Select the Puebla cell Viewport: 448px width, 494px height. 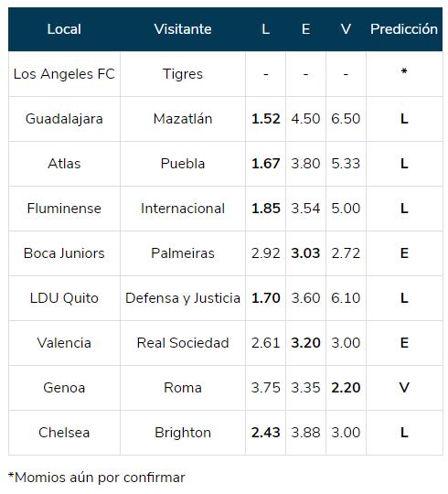[183, 164]
